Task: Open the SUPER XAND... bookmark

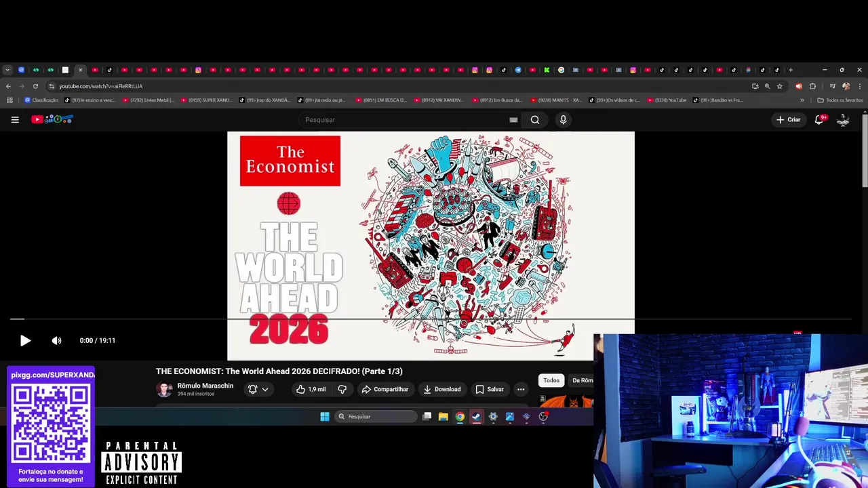Action: (x=206, y=100)
